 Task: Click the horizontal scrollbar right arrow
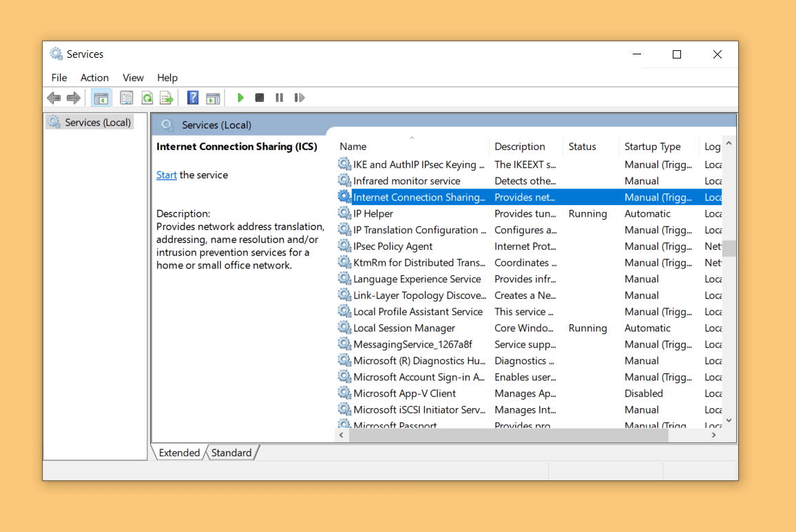pos(714,435)
